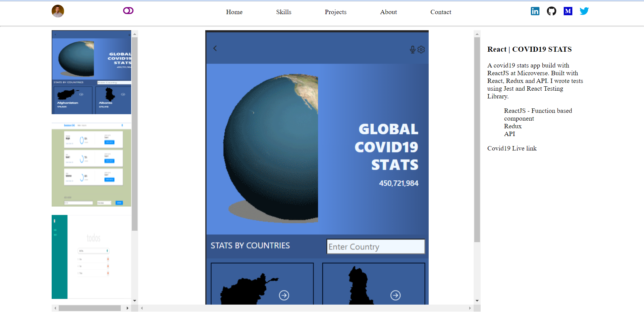Go to the Contact nav item

pos(441,12)
